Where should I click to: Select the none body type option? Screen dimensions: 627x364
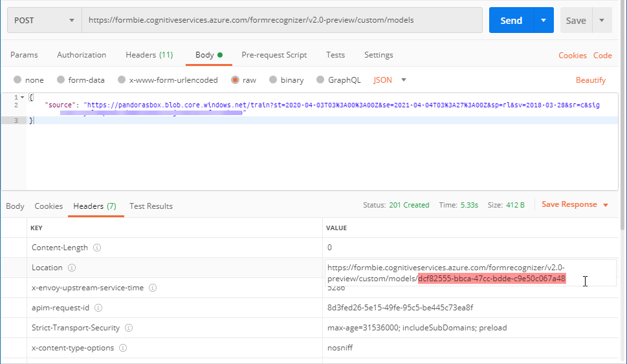coord(17,80)
